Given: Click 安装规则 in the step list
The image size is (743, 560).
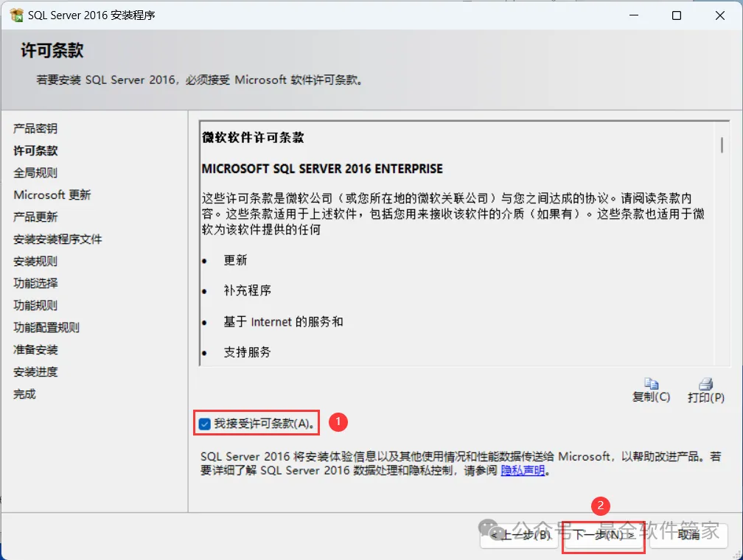Looking at the screenshot, I should click(x=35, y=261).
